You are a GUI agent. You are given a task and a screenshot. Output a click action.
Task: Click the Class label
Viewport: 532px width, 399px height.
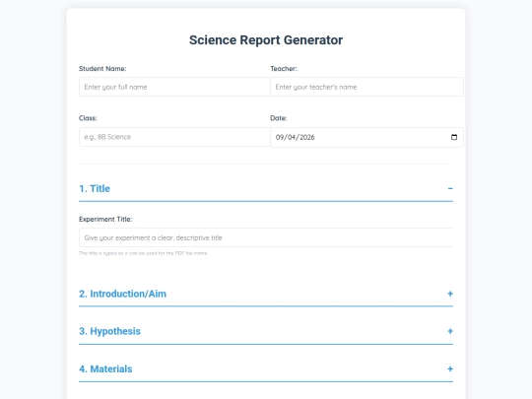(88, 118)
